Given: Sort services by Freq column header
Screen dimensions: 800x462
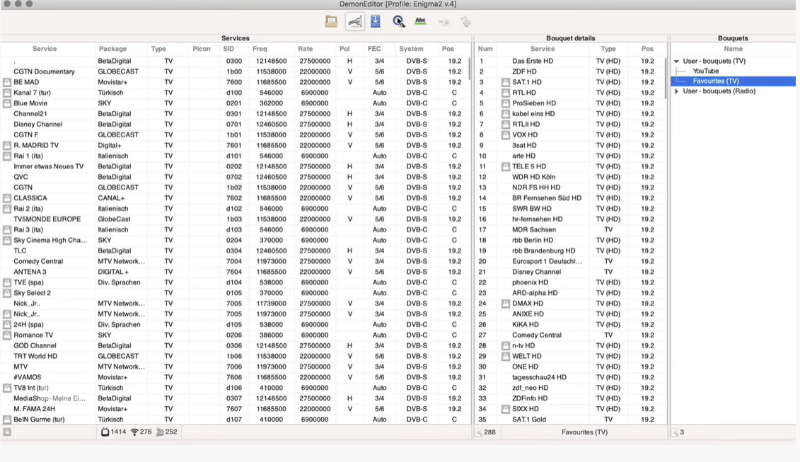Looking at the screenshot, I should pyautogui.click(x=260, y=48).
